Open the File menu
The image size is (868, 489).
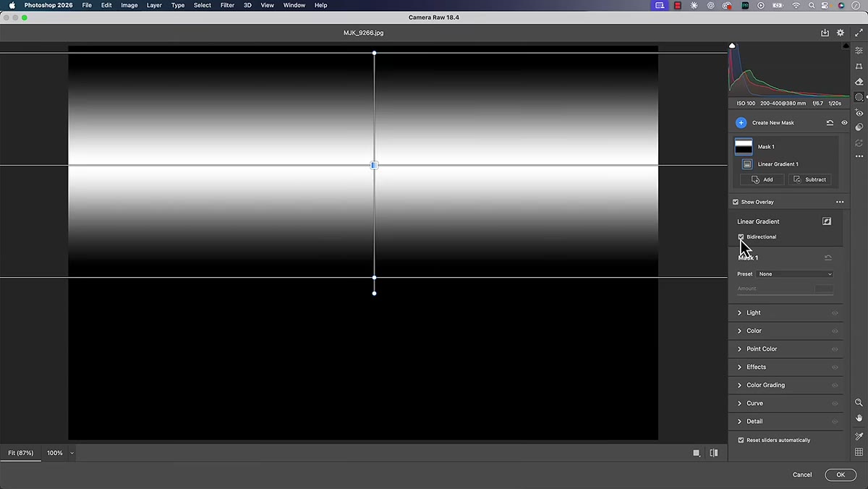pos(87,5)
